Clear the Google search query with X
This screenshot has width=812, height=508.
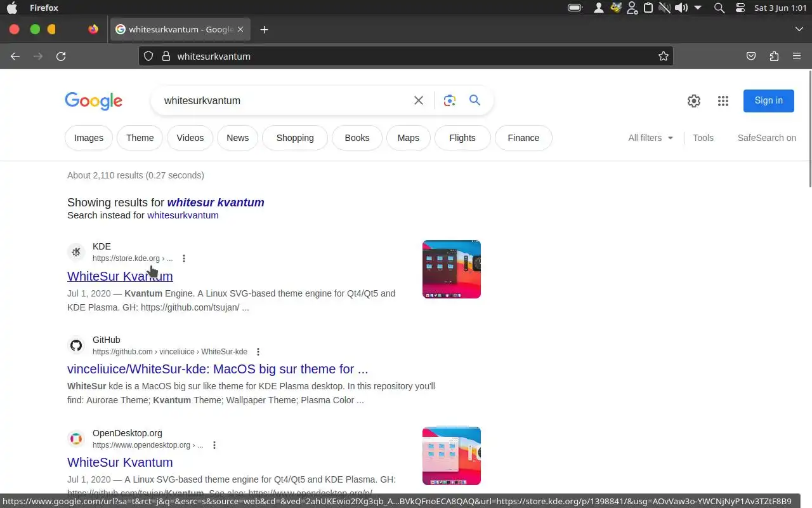coord(419,100)
